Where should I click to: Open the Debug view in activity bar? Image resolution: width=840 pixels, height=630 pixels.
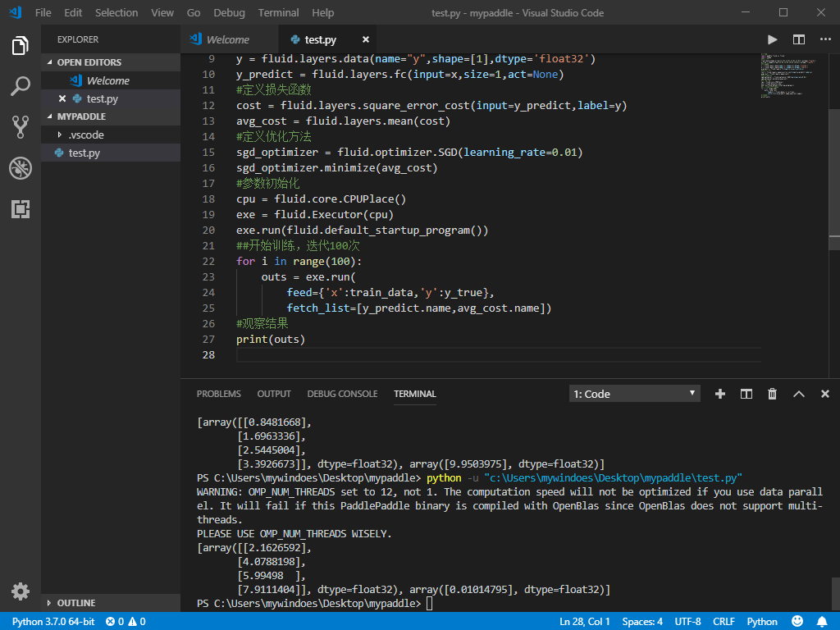tap(21, 168)
